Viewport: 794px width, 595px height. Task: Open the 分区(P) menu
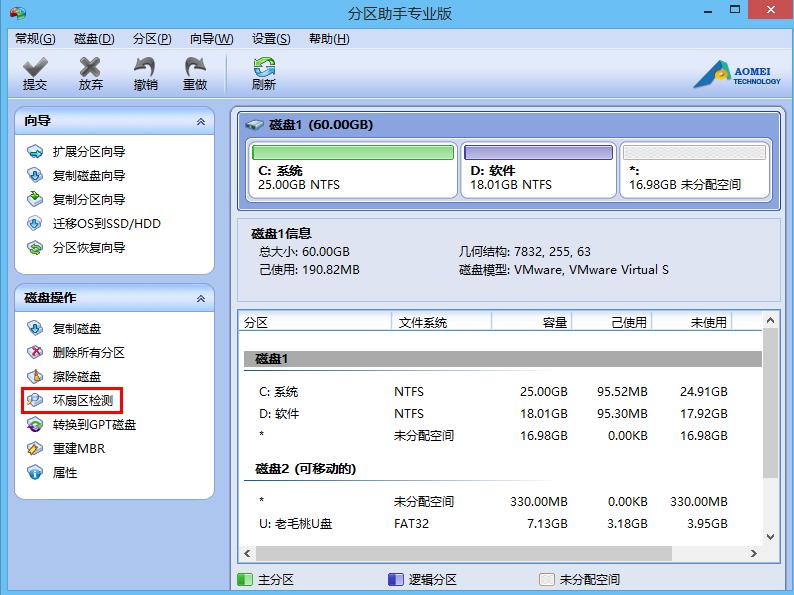[x=152, y=39]
